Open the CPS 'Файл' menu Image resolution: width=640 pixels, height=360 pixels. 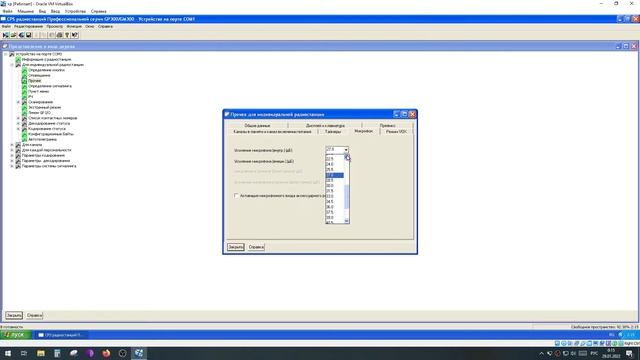pos(6,27)
